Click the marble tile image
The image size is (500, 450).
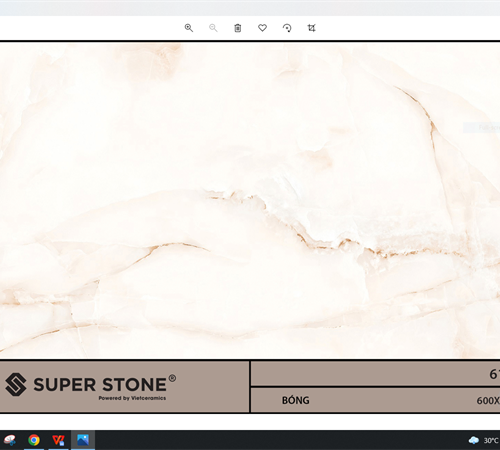[x=250, y=201]
